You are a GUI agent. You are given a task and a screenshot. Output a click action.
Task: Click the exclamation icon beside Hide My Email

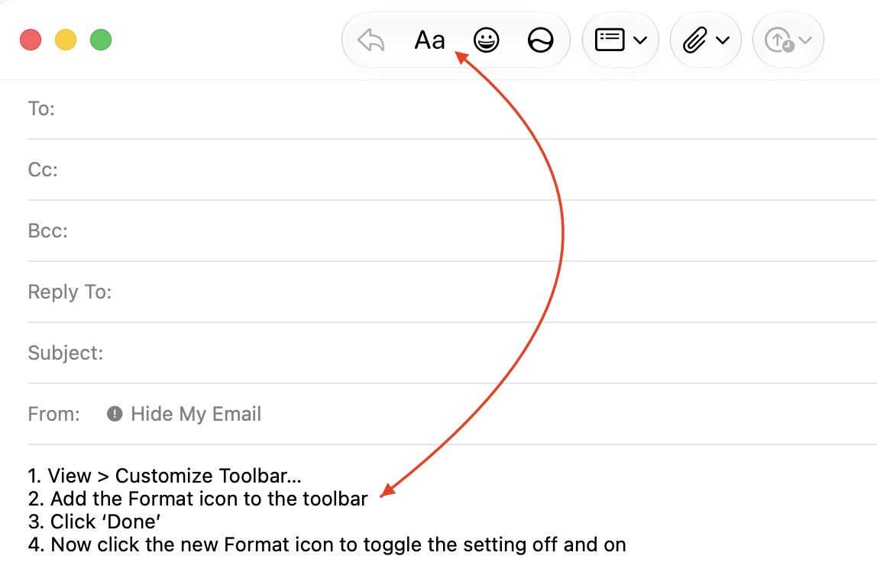pyautogui.click(x=115, y=414)
